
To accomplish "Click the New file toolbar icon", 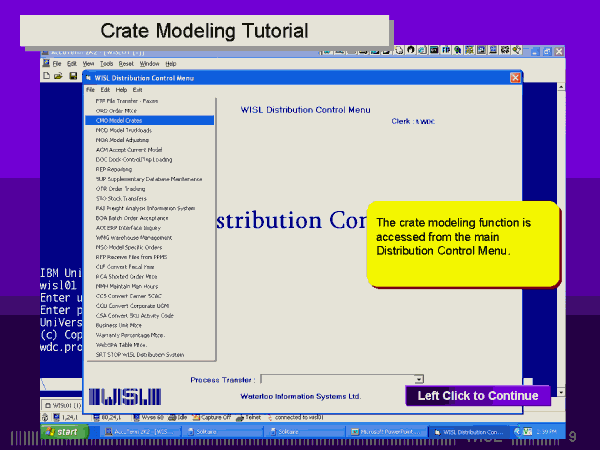I will (46, 76).
